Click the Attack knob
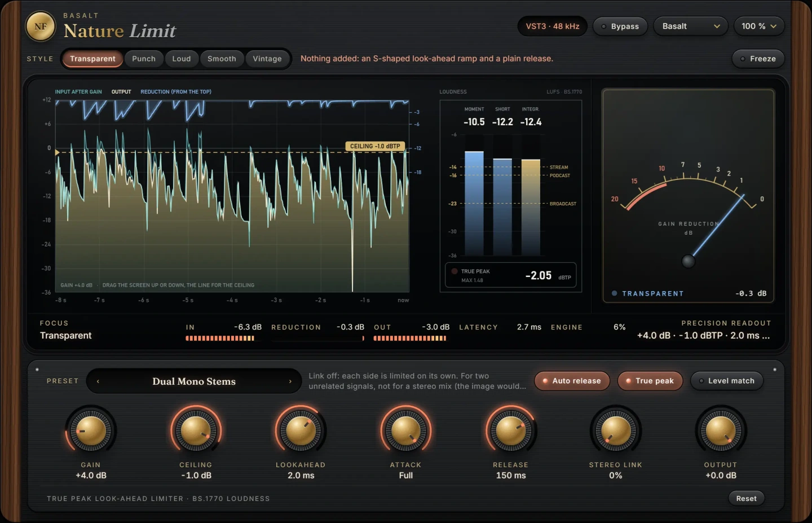Screen dimensions: 812x523 coord(406,431)
